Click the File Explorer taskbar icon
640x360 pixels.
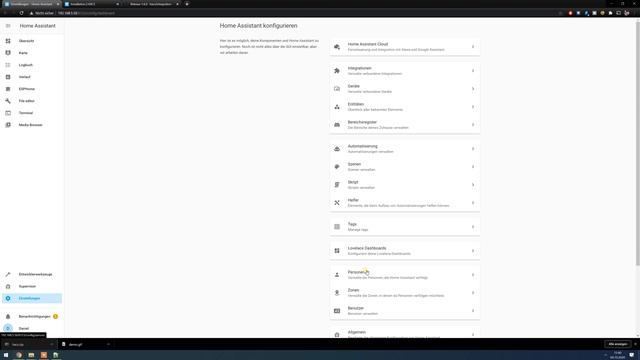tap(31, 355)
